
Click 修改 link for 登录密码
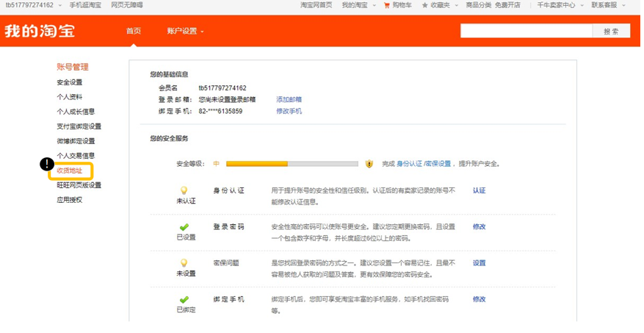point(479,227)
